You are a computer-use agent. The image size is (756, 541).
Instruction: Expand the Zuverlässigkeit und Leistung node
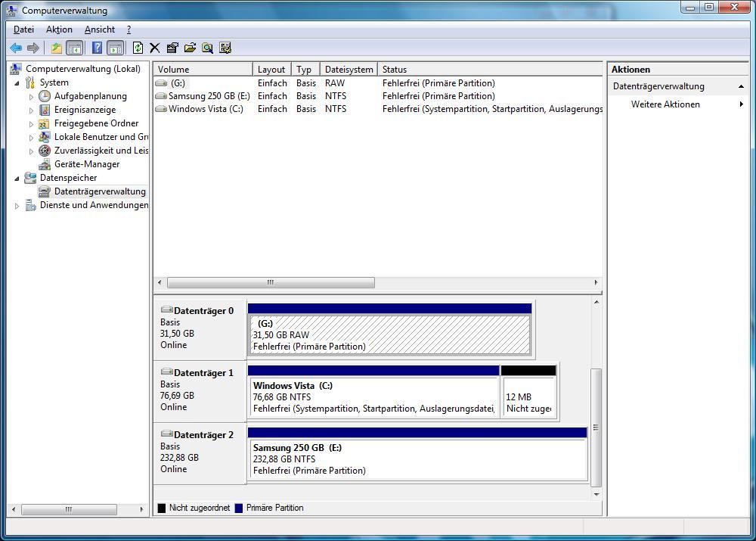click(31, 151)
